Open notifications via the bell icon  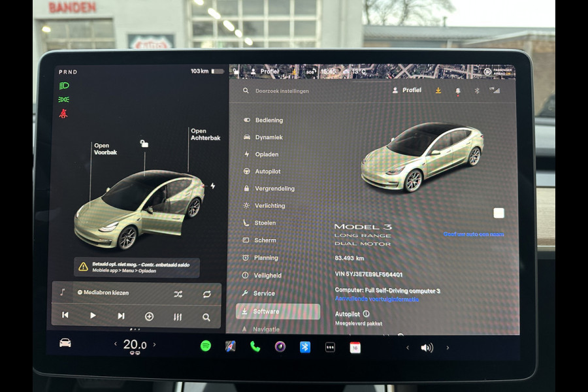point(458,91)
